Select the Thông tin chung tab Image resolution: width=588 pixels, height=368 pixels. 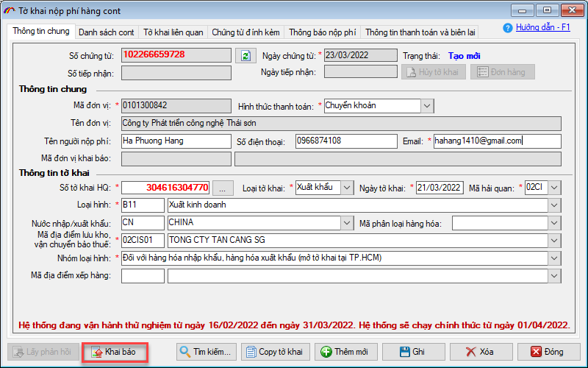[x=41, y=31]
